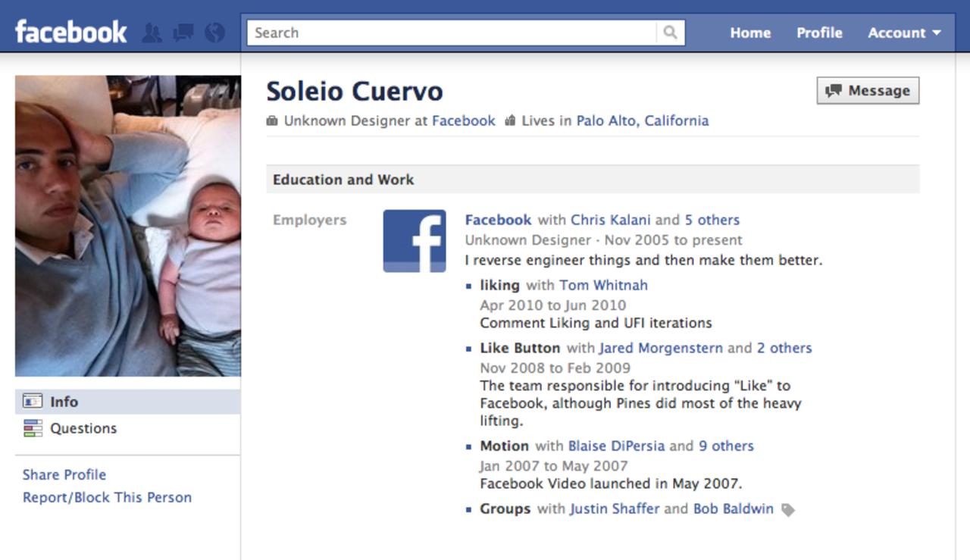
Task: Expand the Account dropdown menu
Action: [x=904, y=33]
